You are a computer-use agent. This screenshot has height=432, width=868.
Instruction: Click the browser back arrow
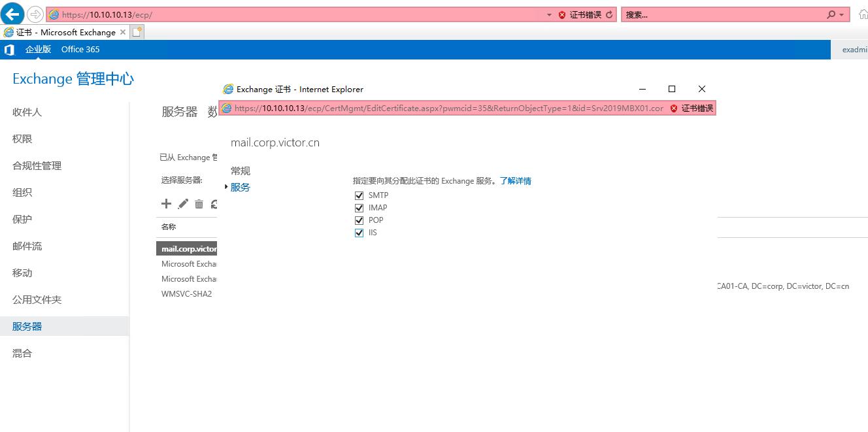(12, 13)
